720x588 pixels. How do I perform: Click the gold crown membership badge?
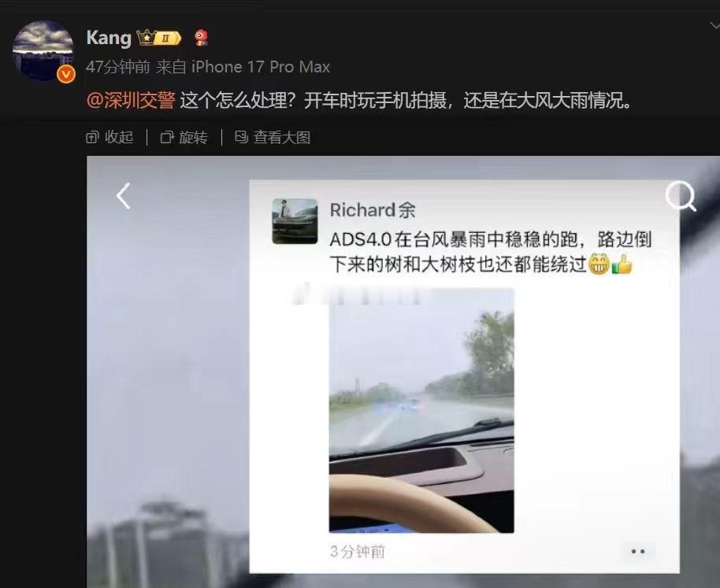159,38
